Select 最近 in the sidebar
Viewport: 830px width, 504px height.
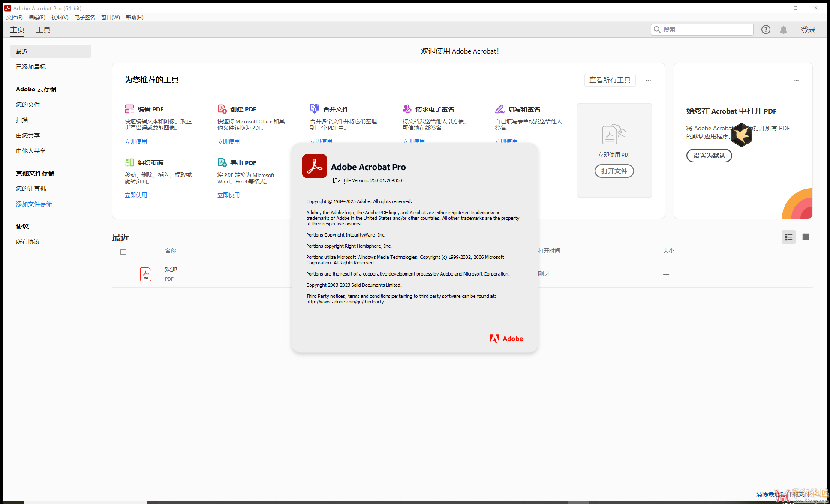[x=51, y=51]
